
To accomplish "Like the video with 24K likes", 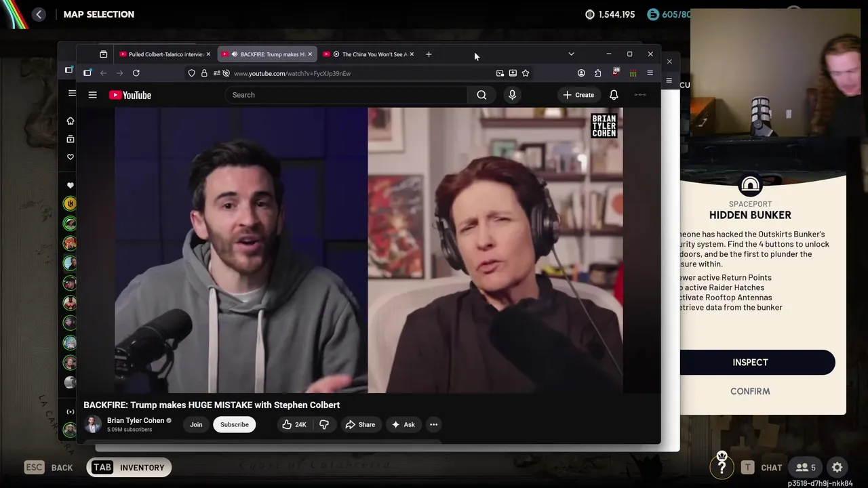I will 294,424.
